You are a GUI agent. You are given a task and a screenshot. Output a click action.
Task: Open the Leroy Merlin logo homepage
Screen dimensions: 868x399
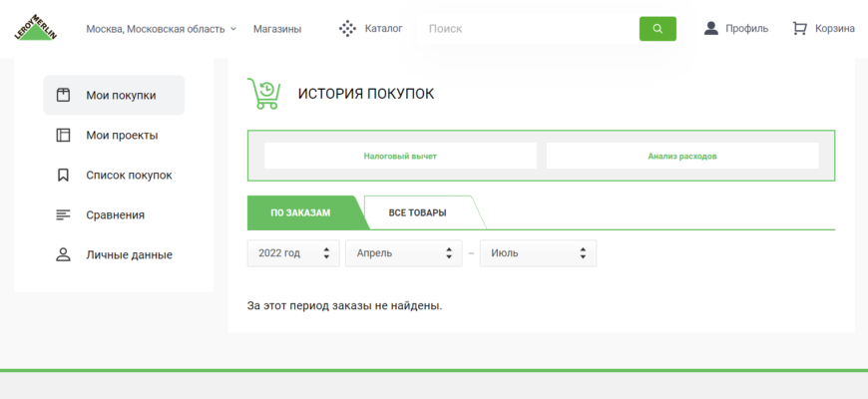point(36,28)
